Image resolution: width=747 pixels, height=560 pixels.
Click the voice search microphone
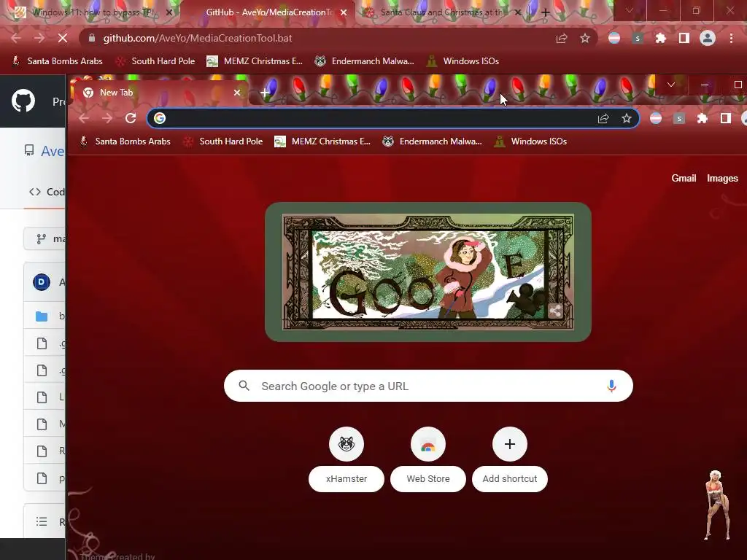click(x=612, y=386)
